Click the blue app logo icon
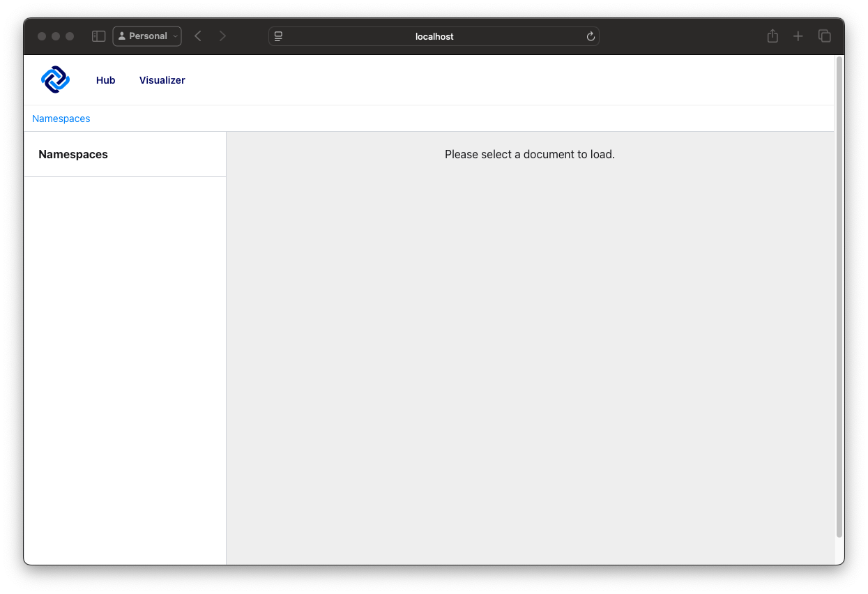 pyautogui.click(x=56, y=79)
